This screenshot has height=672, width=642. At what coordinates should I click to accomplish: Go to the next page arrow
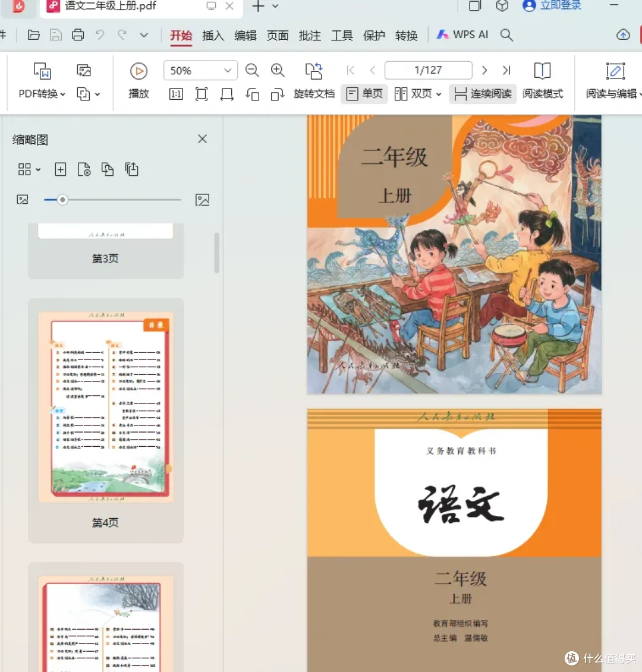484,70
